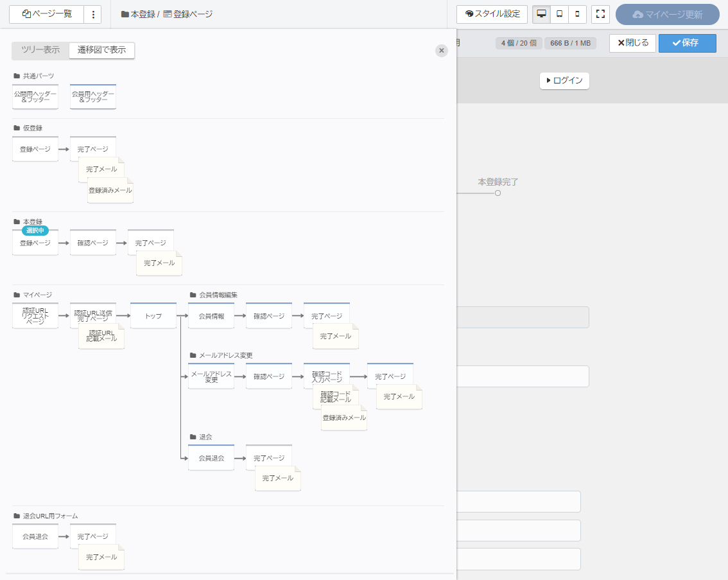
Task: Open 退会 完了メール node
Action: click(x=277, y=479)
